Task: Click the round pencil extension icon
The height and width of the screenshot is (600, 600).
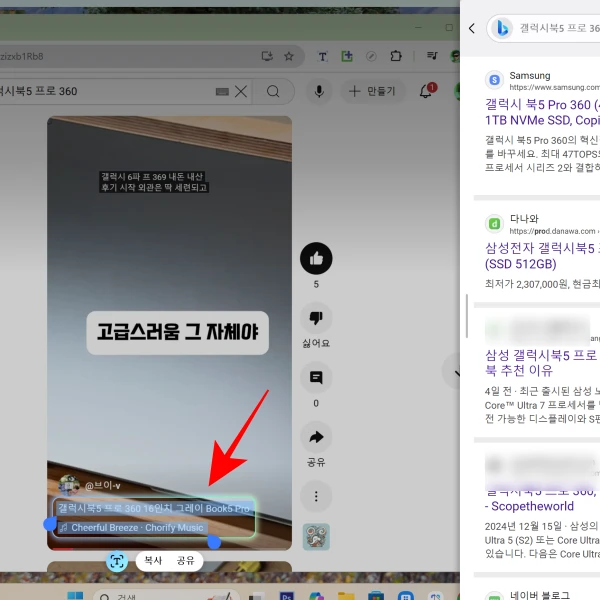Action: 371,57
